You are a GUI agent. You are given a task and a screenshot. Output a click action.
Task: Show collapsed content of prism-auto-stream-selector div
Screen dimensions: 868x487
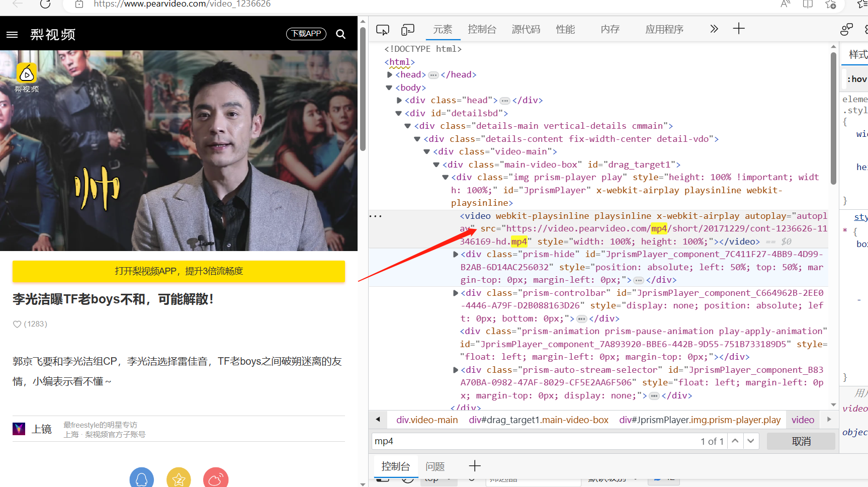tap(654, 396)
